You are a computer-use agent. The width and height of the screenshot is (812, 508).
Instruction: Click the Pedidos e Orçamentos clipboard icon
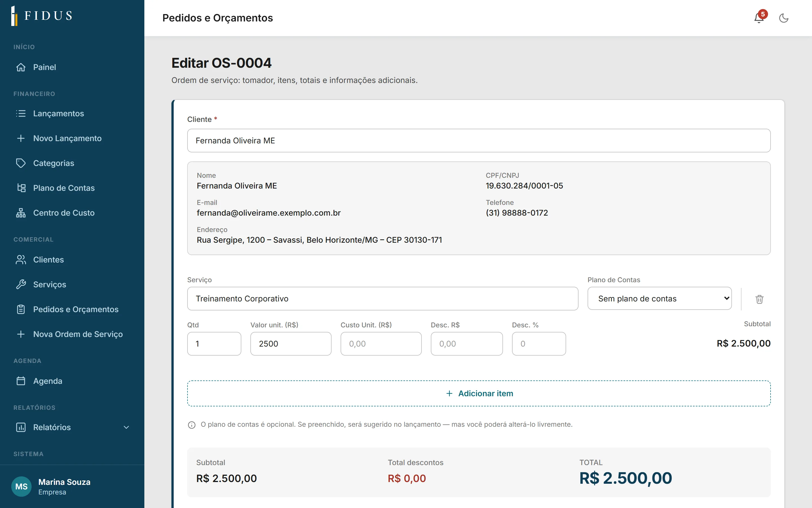tap(21, 309)
